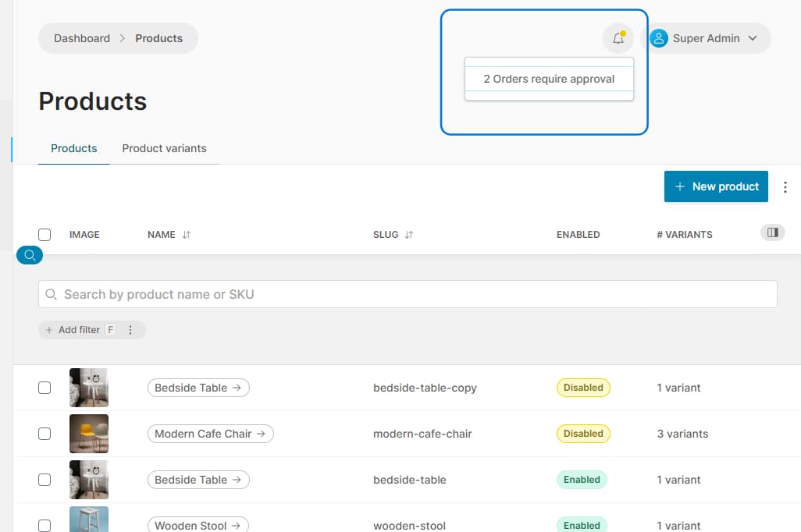Click the Super Admin avatar icon

659,38
